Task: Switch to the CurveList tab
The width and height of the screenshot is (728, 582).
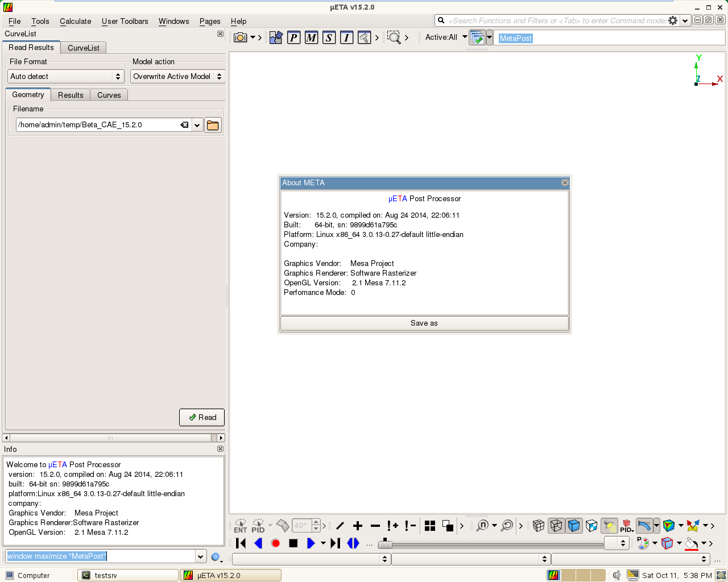Action: (x=84, y=48)
